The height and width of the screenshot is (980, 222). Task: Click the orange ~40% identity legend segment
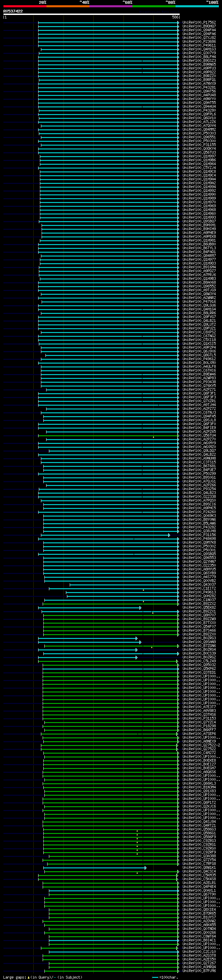coord(68,6)
